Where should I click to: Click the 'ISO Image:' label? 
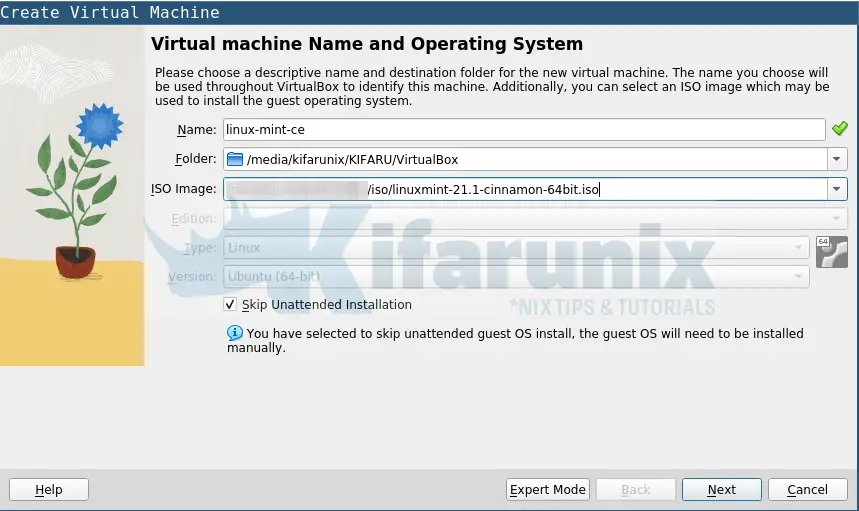184,189
